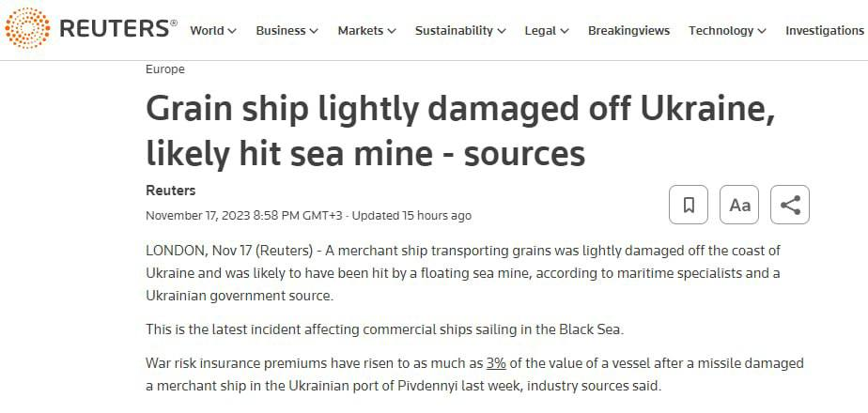868x413 pixels.
Task: Select the Markets navigation label
Action: (x=361, y=30)
